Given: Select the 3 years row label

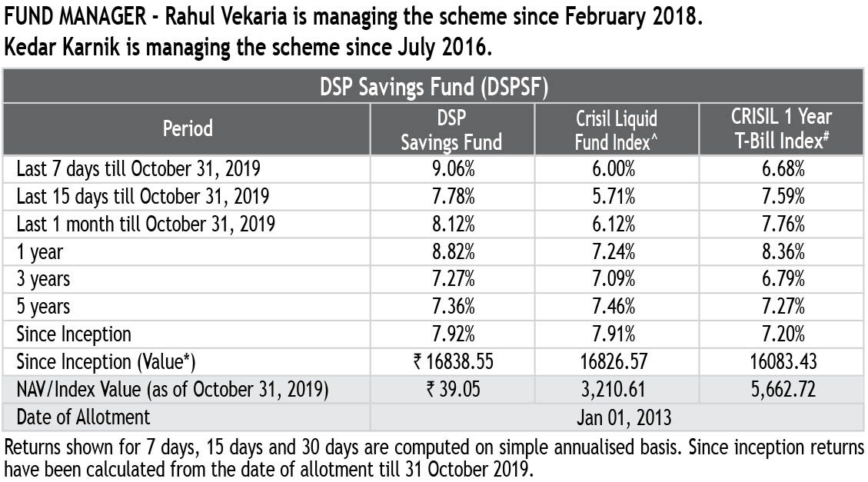Looking at the screenshot, I should 43,279.
